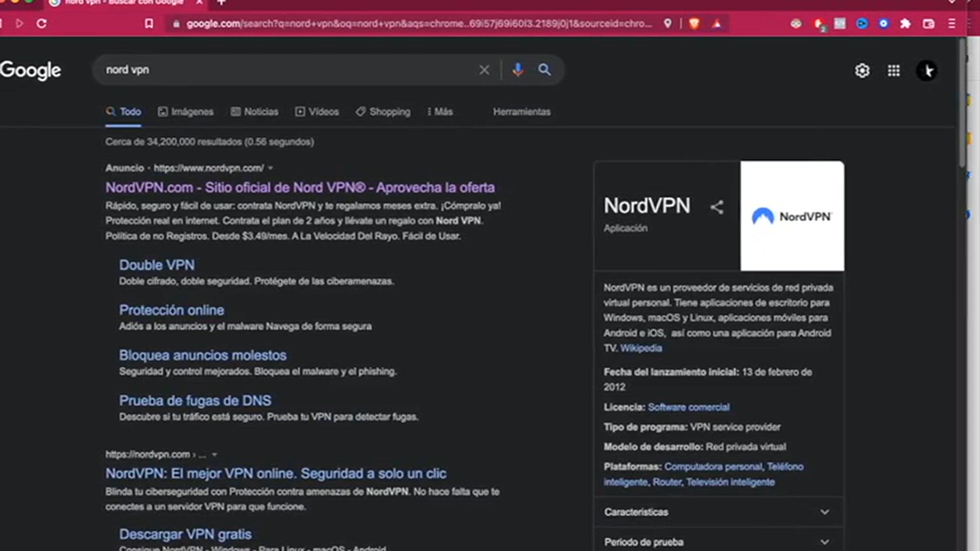The width and height of the screenshot is (980, 551).
Task: Submit search with the magnifying glass icon
Action: coord(545,69)
